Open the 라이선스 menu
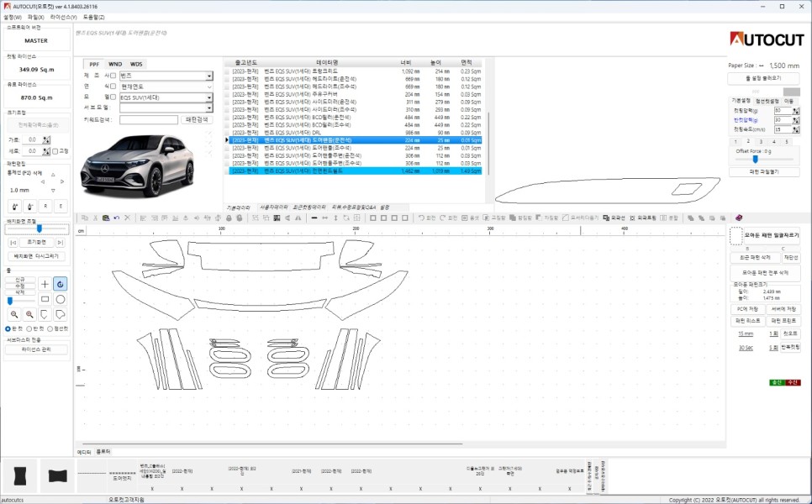This screenshot has height=504, width=812. click(63, 17)
